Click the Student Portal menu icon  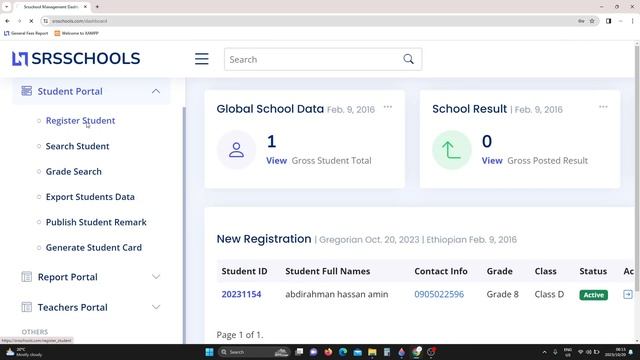tap(27, 91)
